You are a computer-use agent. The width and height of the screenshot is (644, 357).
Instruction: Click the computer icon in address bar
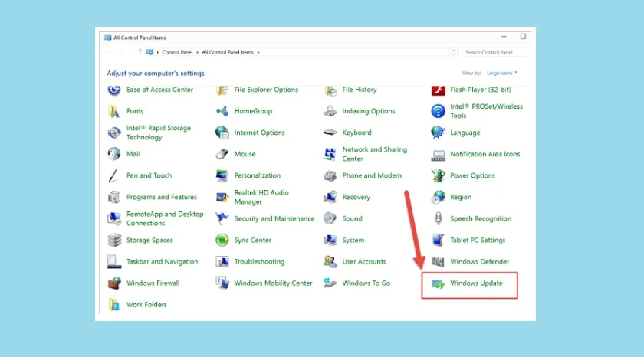click(150, 52)
